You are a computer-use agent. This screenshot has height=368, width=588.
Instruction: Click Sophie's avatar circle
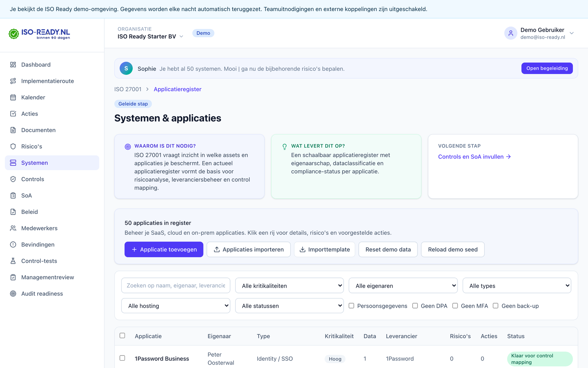126,68
